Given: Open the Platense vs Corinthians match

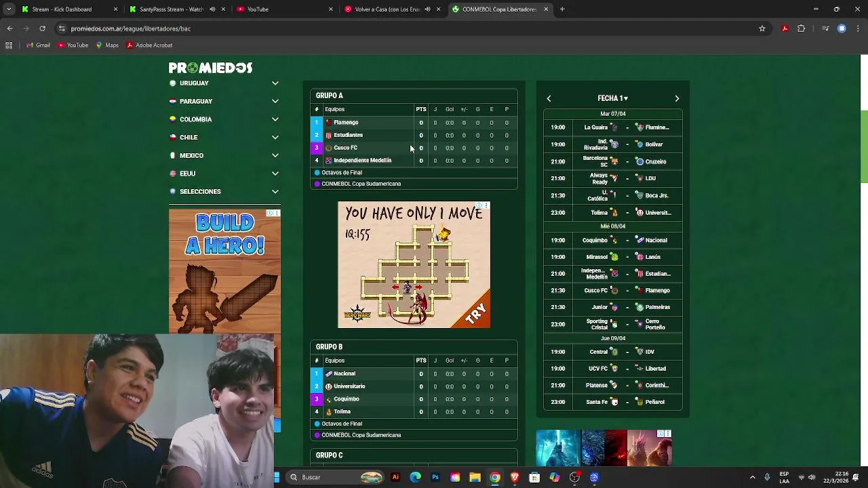Looking at the screenshot, I should tap(612, 385).
